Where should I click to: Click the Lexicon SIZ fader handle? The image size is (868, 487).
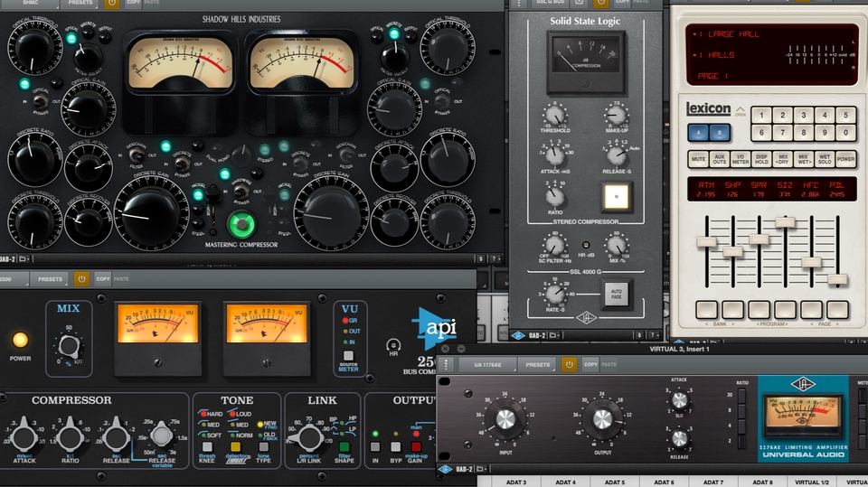[785, 222]
